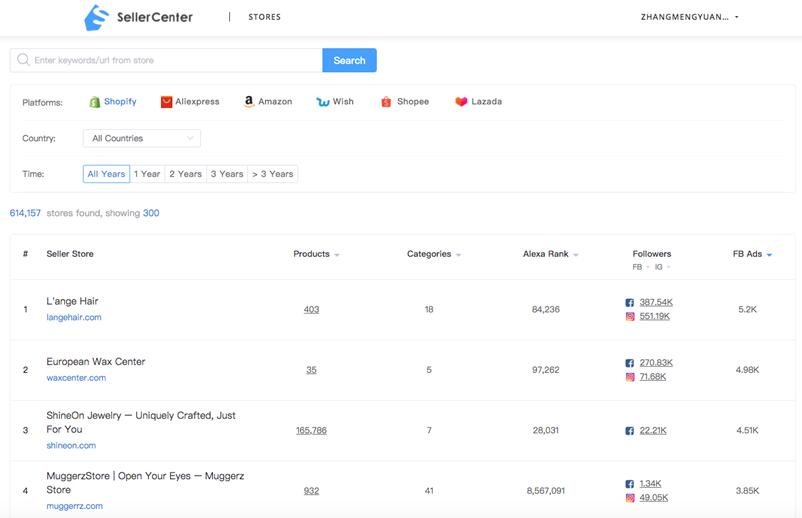
Task: Click FB Ads value 4.98K
Action: (747, 370)
